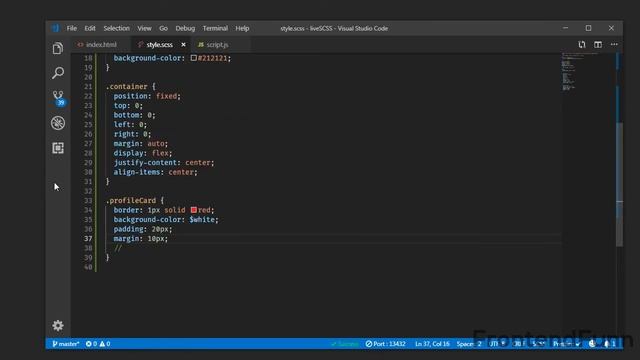The width and height of the screenshot is (640, 360).
Task: Click the $white variable on line 35
Action: click(x=202, y=220)
